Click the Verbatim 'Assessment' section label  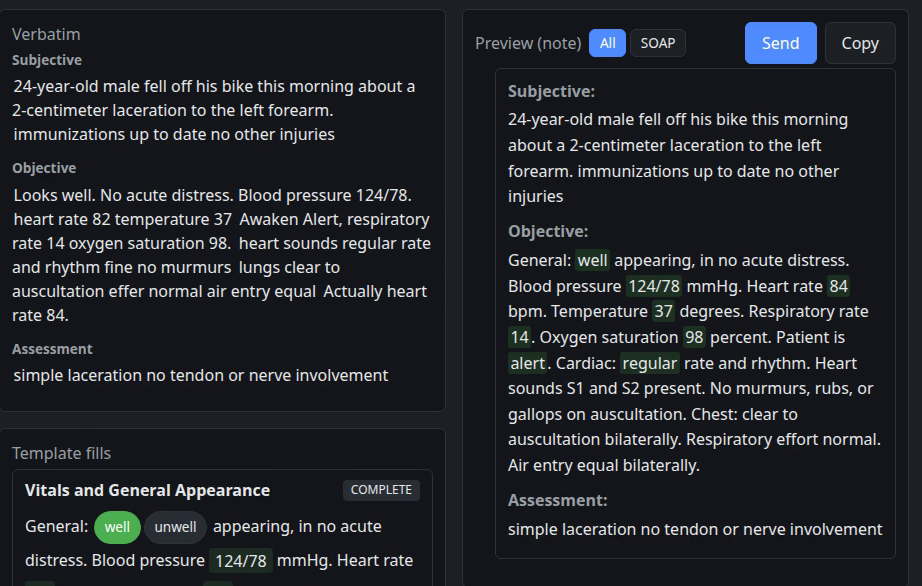point(52,349)
